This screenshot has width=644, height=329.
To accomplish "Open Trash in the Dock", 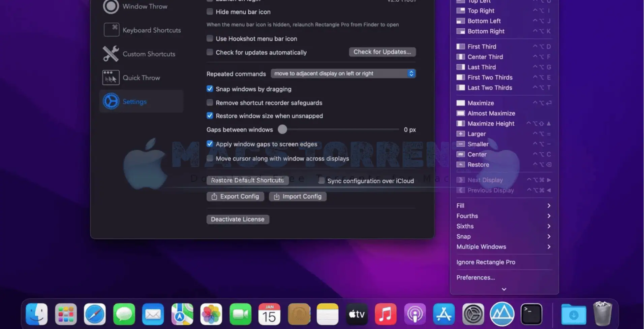I will [x=603, y=313].
